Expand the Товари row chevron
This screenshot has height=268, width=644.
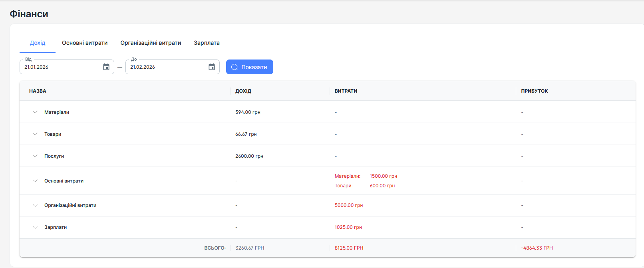[35, 134]
